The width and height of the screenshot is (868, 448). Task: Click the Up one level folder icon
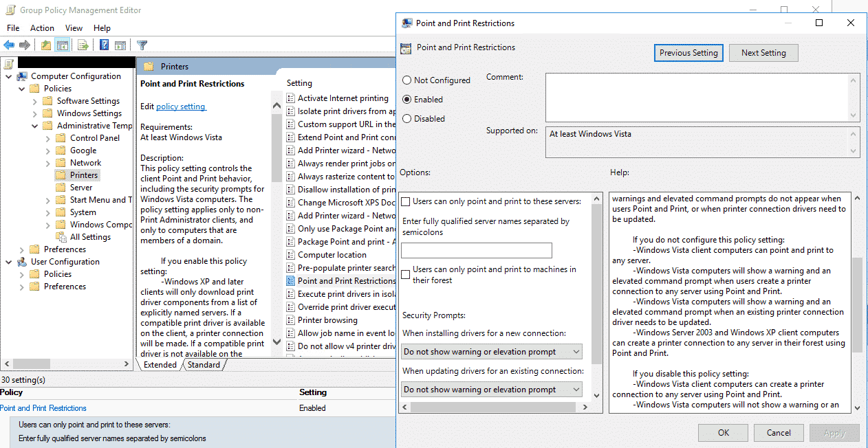[x=45, y=45]
